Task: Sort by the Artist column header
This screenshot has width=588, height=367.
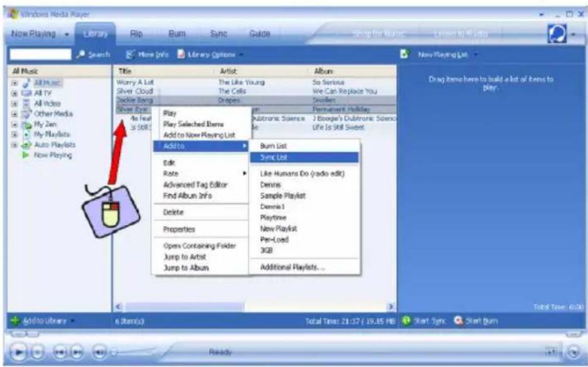Action: coord(262,71)
